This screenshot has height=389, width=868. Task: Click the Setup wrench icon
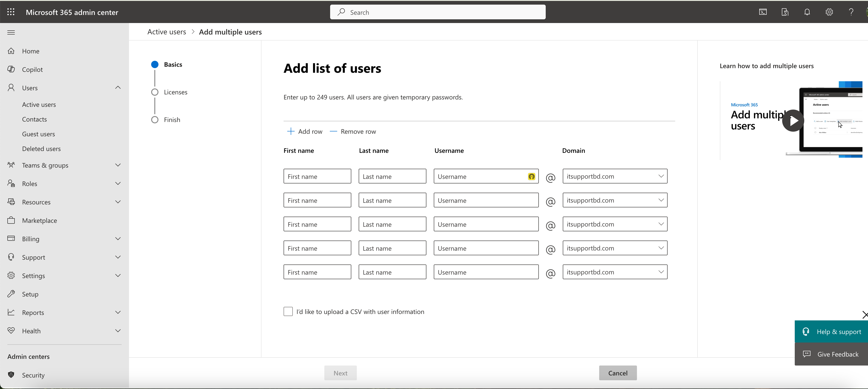coord(11,294)
